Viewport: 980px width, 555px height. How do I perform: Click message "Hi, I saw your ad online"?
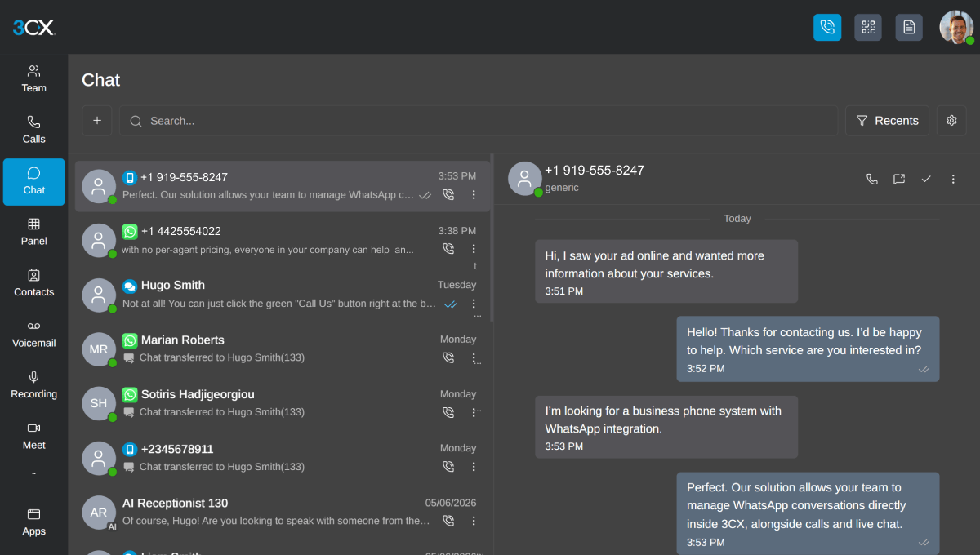pyautogui.click(x=666, y=272)
